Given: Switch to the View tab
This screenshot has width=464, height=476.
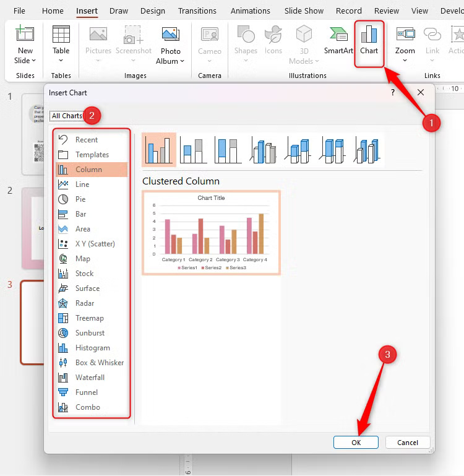Looking at the screenshot, I should tap(419, 11).
